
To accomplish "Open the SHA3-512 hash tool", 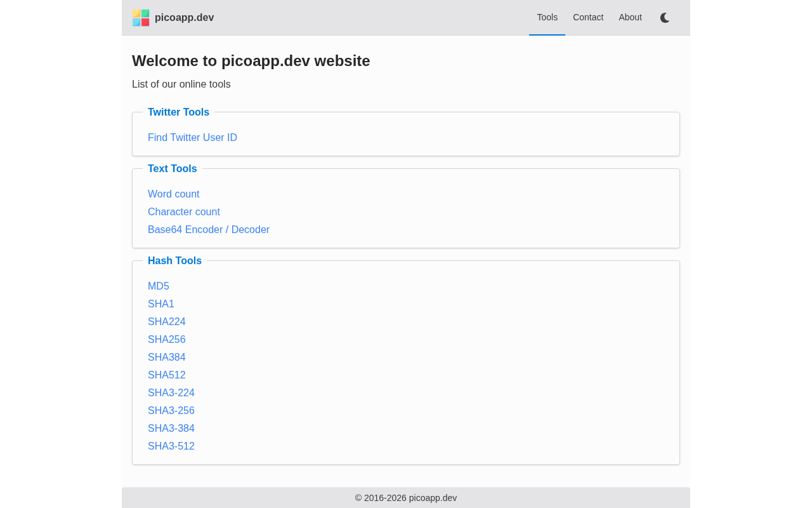I will point(171,446).
